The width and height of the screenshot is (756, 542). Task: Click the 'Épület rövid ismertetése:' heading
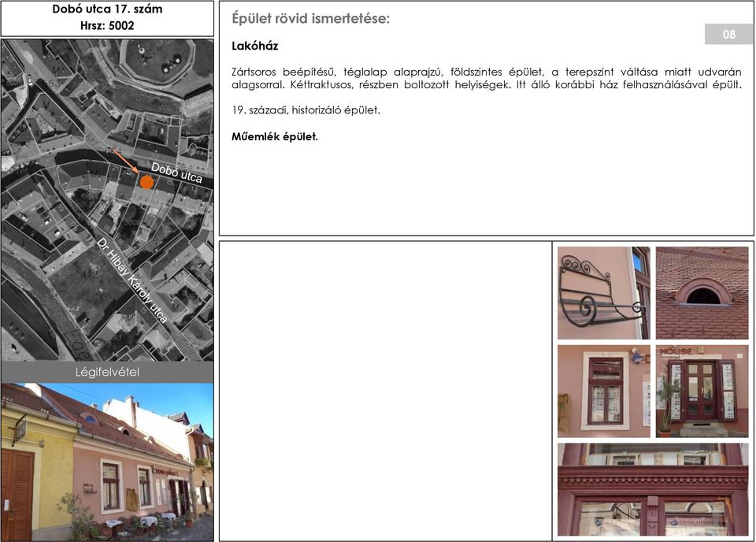310,19
